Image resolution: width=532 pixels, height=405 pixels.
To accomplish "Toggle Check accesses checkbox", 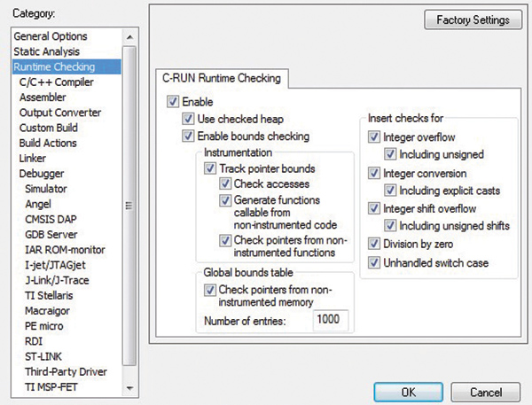I will 225,184.
